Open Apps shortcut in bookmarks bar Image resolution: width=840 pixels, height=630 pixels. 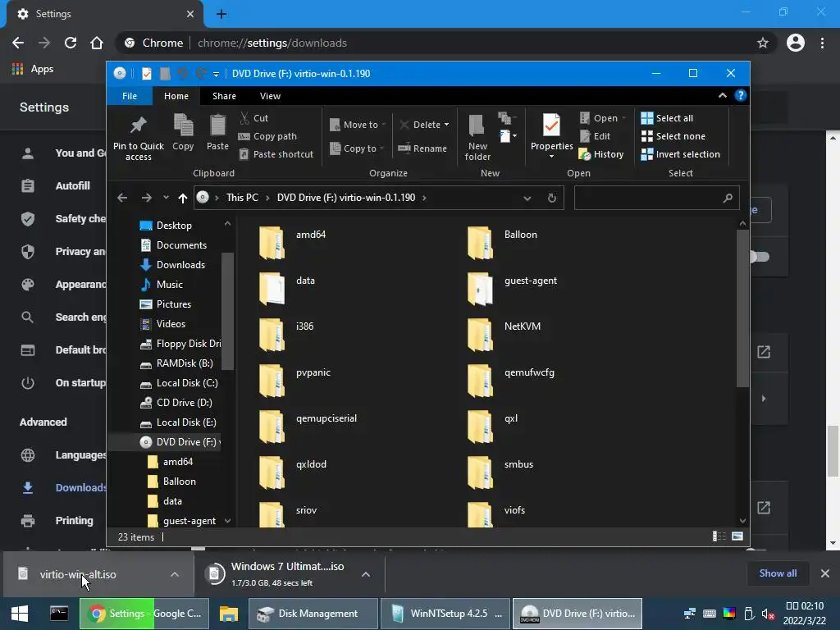click(32, 69)
